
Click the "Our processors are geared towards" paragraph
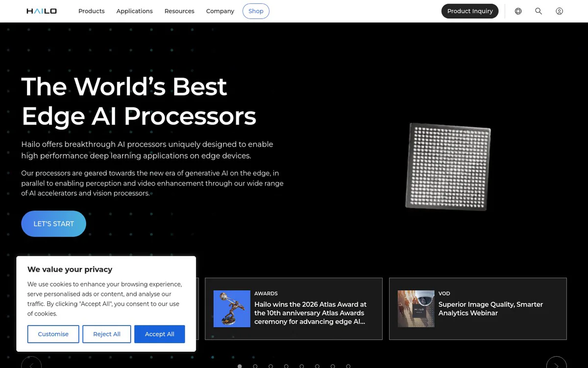152,183
